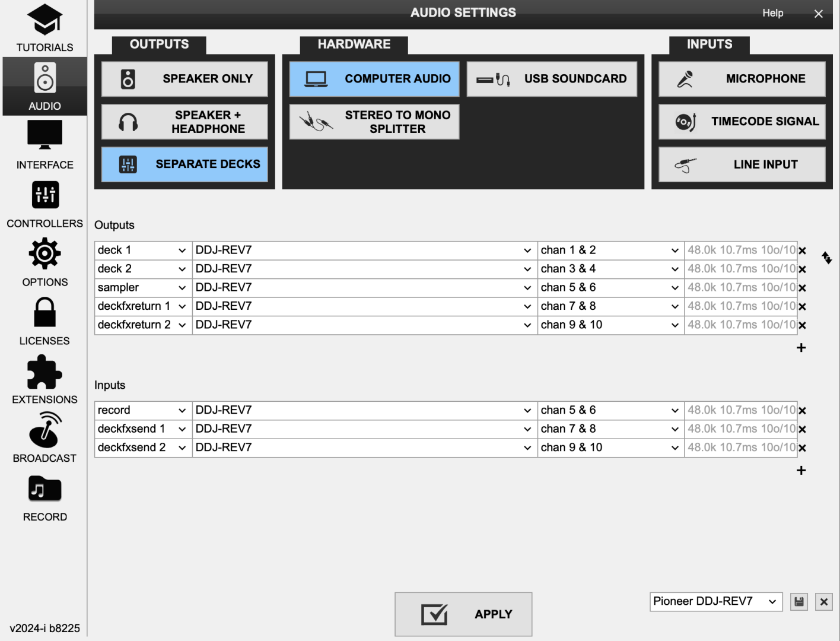Open the chan 1 & 2 channel dropdown
Screen dimensions: 840x641
(611, 250)
